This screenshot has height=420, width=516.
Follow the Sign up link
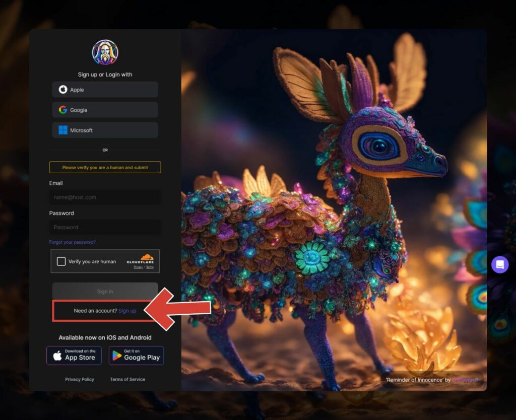127,311
